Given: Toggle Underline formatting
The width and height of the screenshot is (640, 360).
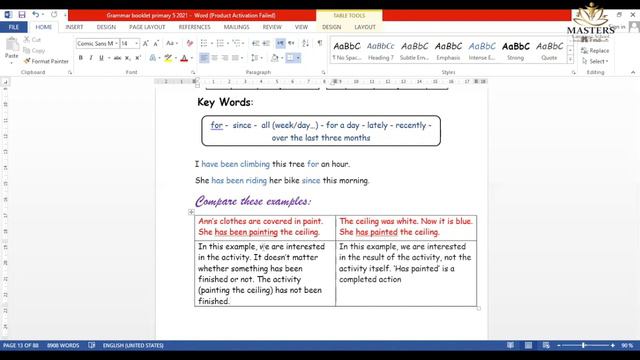Looking at the screenshot, I should point(101,58).
